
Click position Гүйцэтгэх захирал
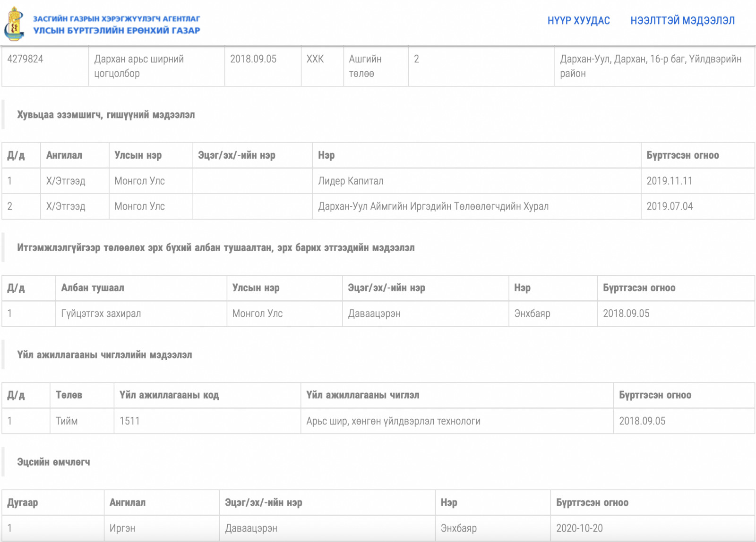[x=101, y=313]
